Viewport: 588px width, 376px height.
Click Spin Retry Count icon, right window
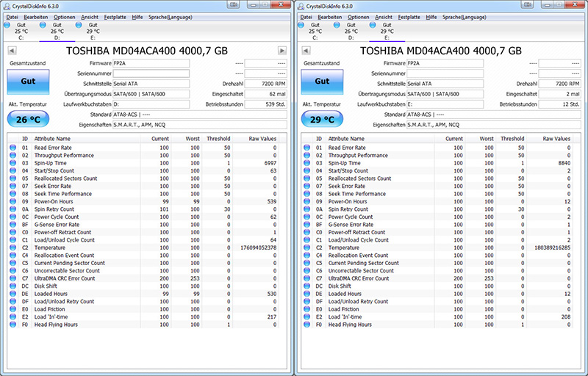click(307, 209)
